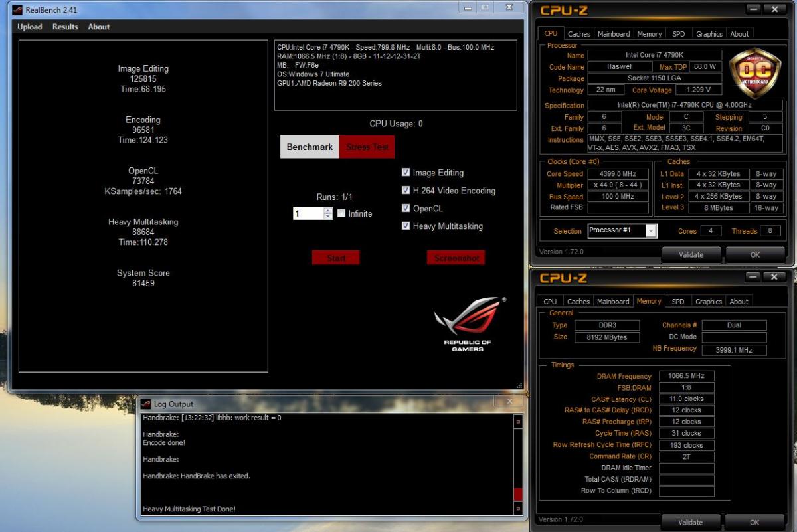
Task: Click the System Score value 81459
Action: tap(143, 283)
